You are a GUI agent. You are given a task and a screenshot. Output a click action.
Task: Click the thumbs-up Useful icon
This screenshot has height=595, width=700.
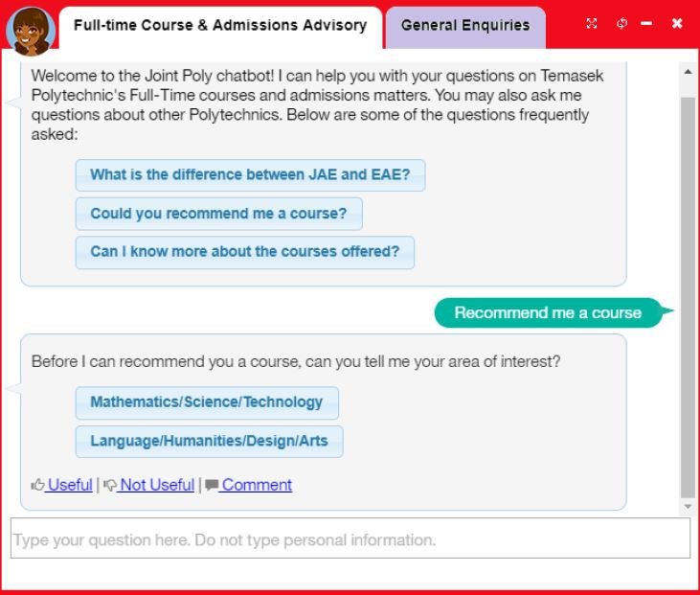38,485
